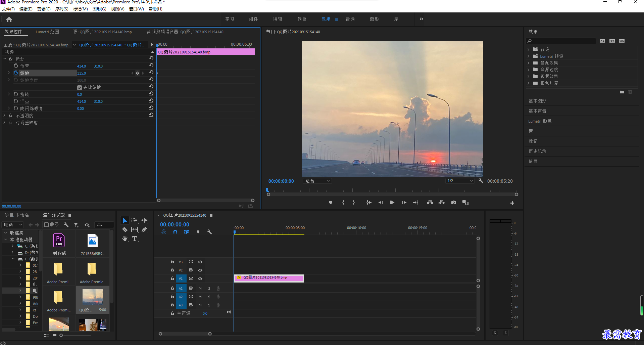
Task: Switch to the Lumetri 范围 tab
Action: pyautogui.click(x=47, y=32)
